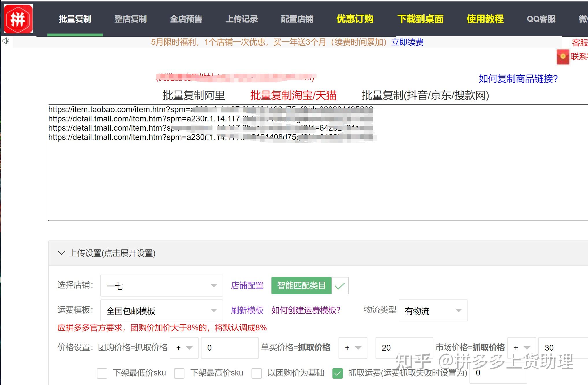This screenshot has width=588, height=385.
Task: Toggle the checkmark beside 智能匹配类目
Action: [340, 286]
